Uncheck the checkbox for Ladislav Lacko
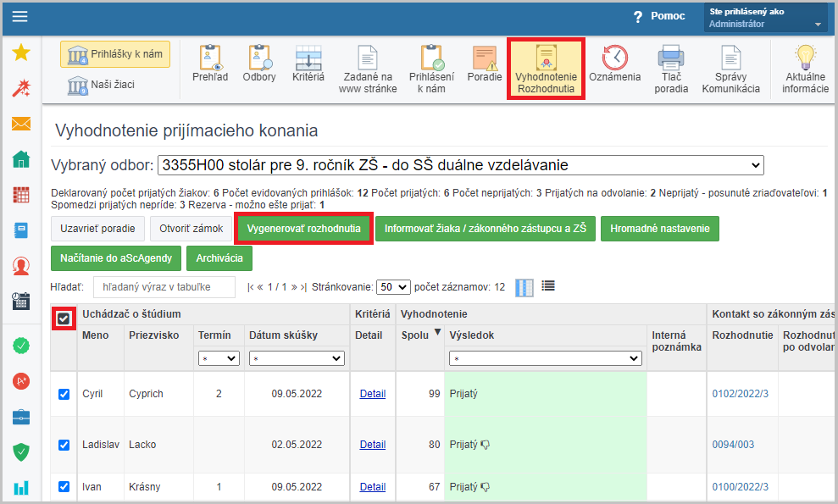 coord(64,445)
